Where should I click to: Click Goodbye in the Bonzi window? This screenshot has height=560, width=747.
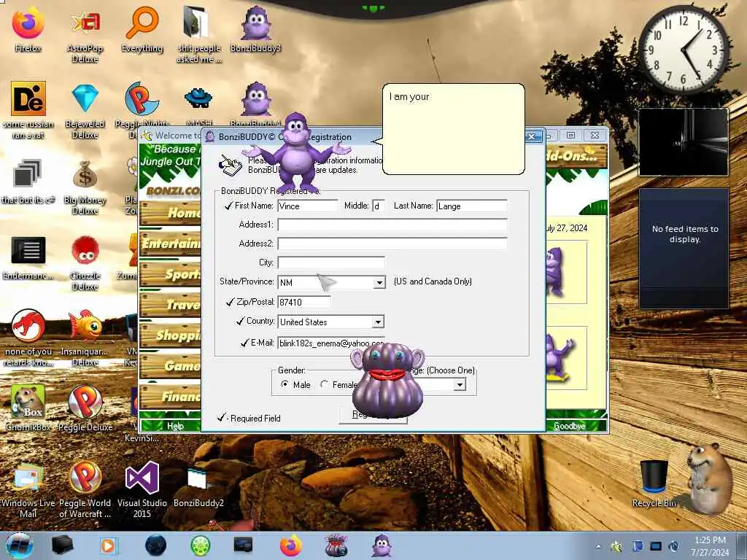(x=569, y=426)
